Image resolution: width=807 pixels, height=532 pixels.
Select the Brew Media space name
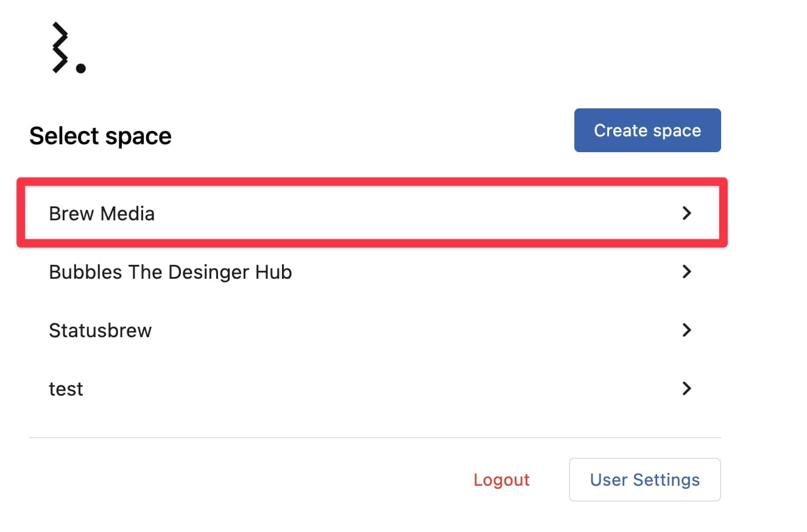(102, 214)
